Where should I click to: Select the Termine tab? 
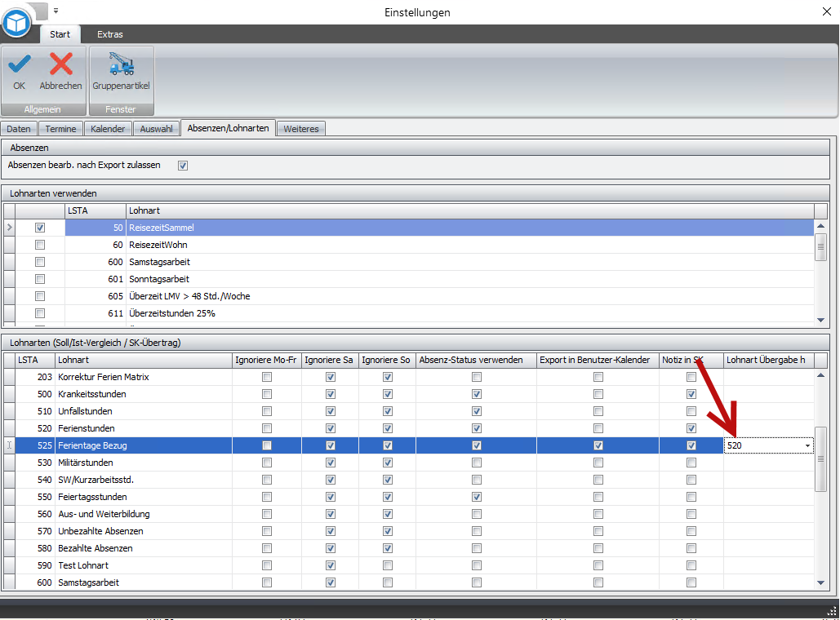(x=61, y=129)
